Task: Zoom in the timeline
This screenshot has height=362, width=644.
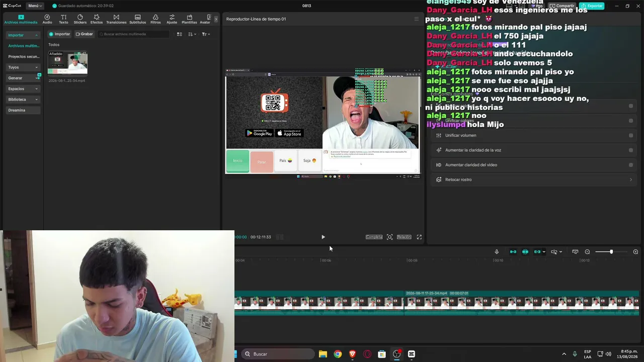Action: 635,252
